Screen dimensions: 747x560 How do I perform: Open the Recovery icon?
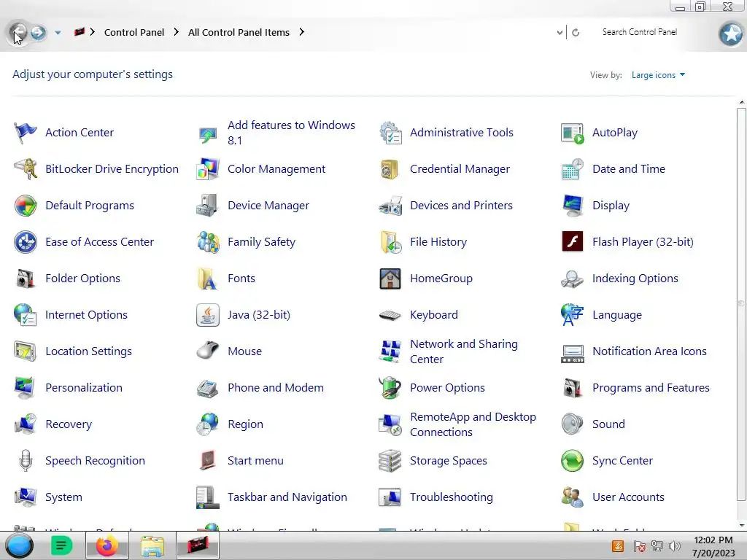tap(26, 424)
